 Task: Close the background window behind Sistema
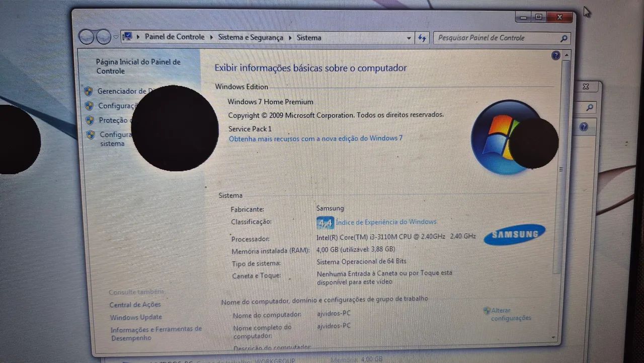pyautogui.click(x=586, y=87)
